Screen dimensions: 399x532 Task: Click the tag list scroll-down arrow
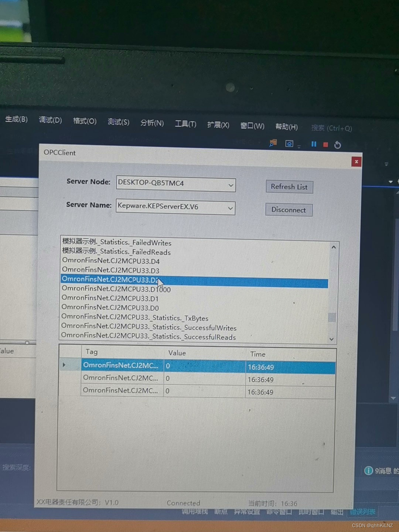pos(332,339)
